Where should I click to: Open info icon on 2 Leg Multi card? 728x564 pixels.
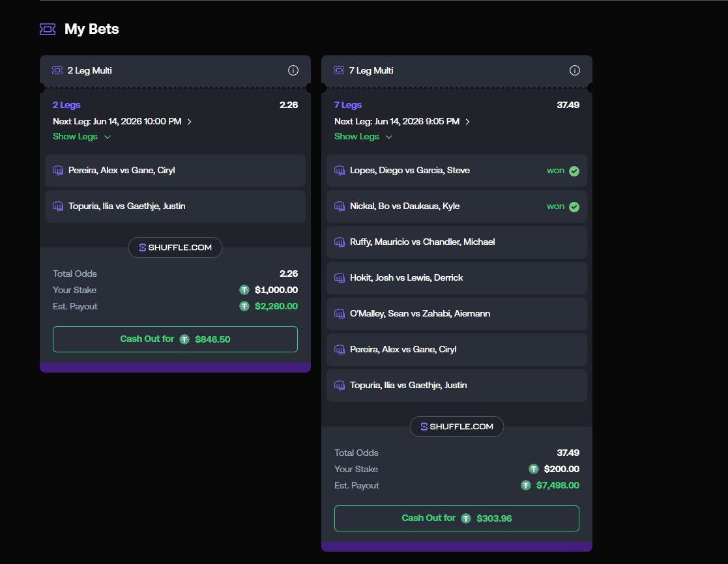(293, 70)
